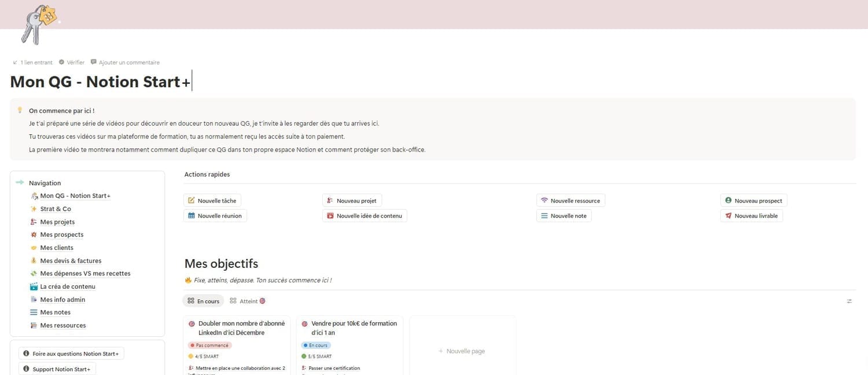The height and width of the screenshot is (375, 868).
Task: Click the Navigation arrow icon
Action: [20, 183]
